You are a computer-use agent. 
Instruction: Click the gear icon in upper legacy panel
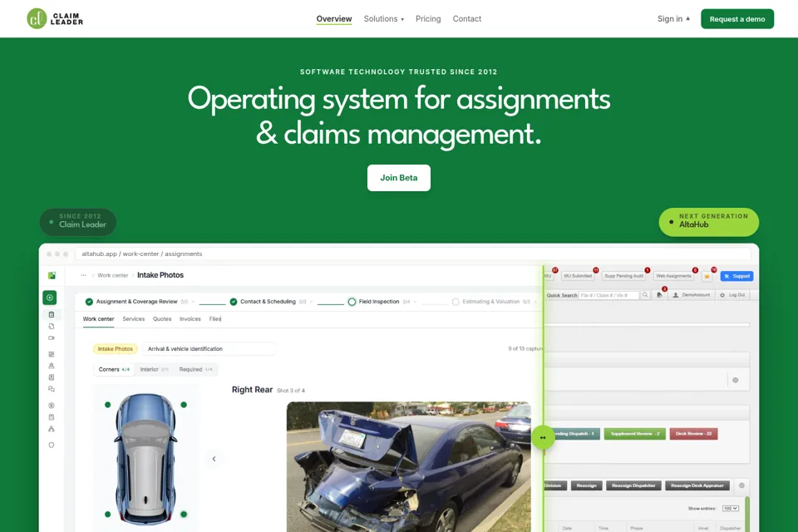tap(736, 380)
